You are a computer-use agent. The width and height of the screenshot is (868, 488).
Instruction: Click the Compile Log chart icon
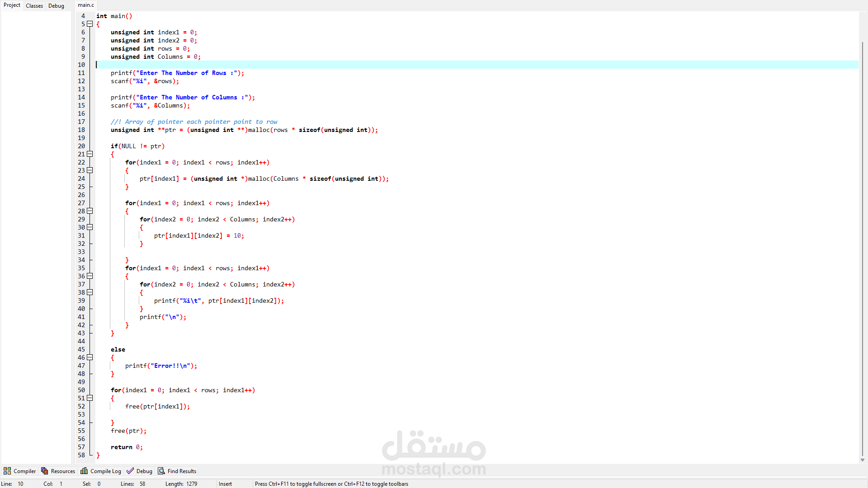[x=84, y=471]
